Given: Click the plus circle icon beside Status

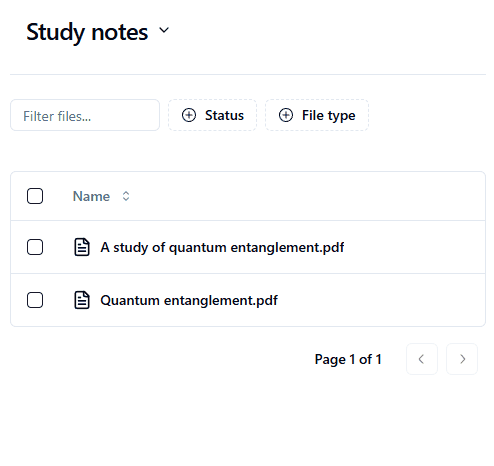Looking at the screenshot, I should (x=189, y=115).
